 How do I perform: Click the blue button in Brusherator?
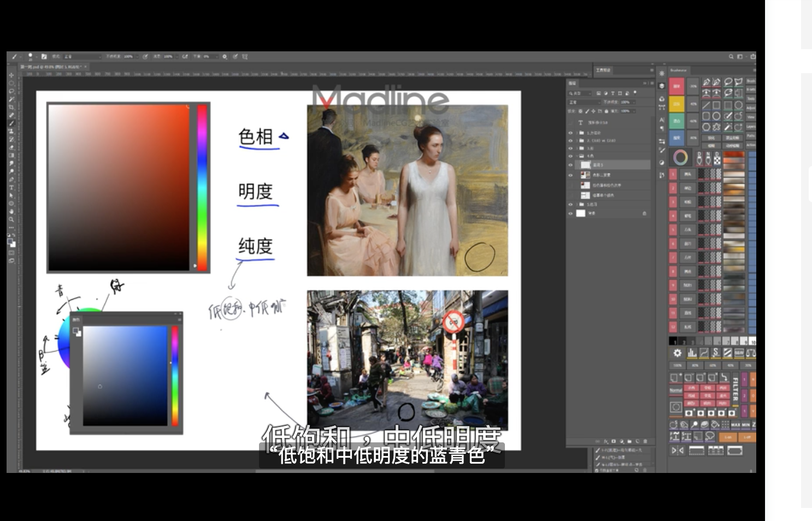(676, 138)
